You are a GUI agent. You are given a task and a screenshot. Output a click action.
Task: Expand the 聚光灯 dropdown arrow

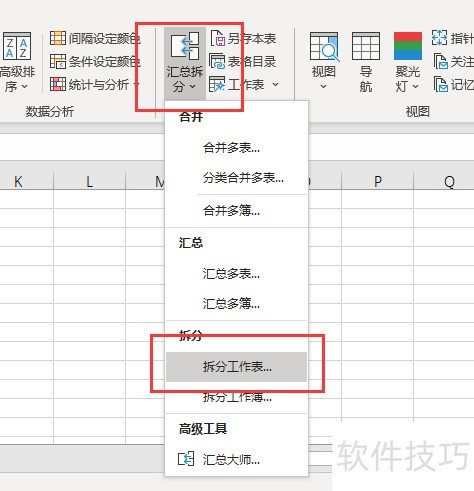tap(415, 87)
